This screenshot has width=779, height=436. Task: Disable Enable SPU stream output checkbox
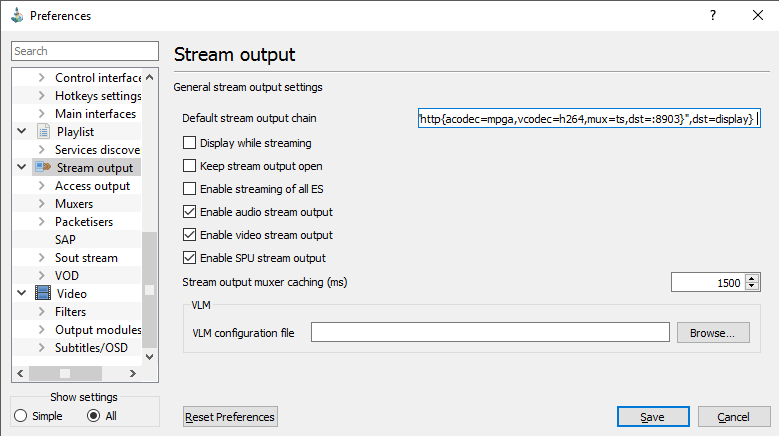(190, 258)
